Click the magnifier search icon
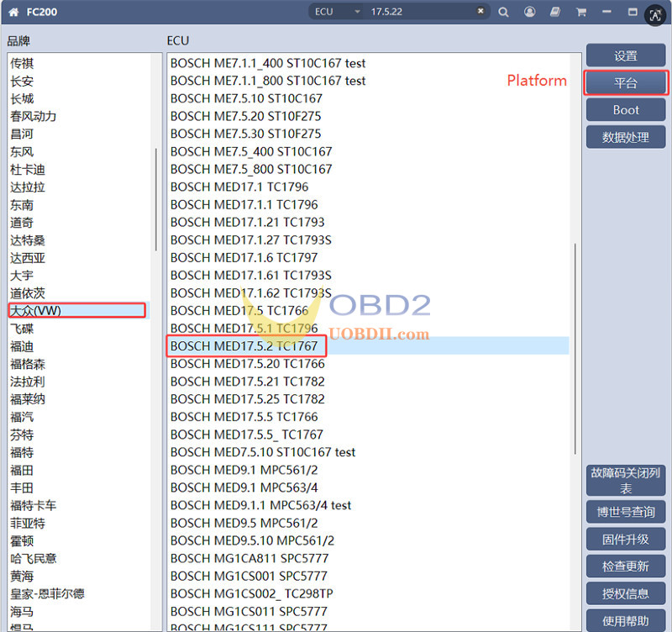The height and width of the screenshot is (632, 672). [503, 12]
